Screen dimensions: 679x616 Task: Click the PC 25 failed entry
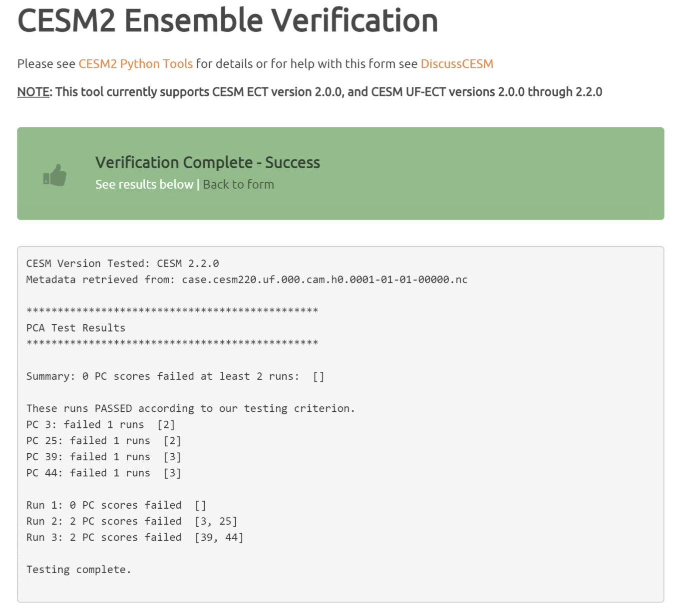tap(103, 440)
